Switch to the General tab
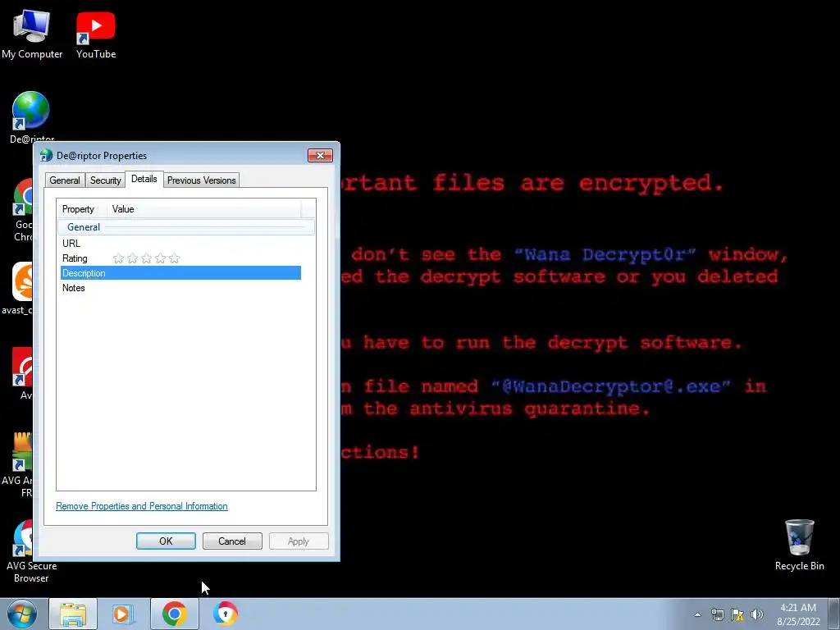Viewport: 840px width, 630px height. [x=65, y=180]
